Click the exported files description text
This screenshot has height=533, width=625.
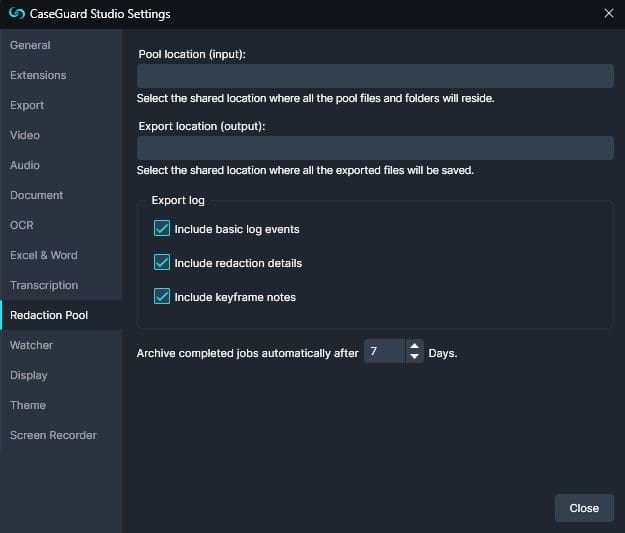click(305, 171)
